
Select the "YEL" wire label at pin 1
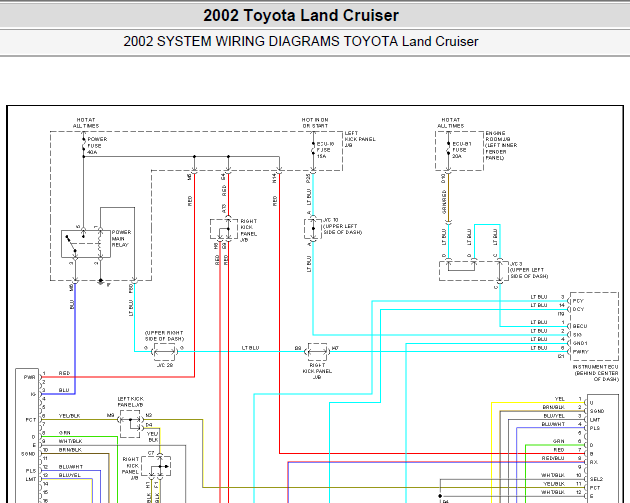point(560,399)
